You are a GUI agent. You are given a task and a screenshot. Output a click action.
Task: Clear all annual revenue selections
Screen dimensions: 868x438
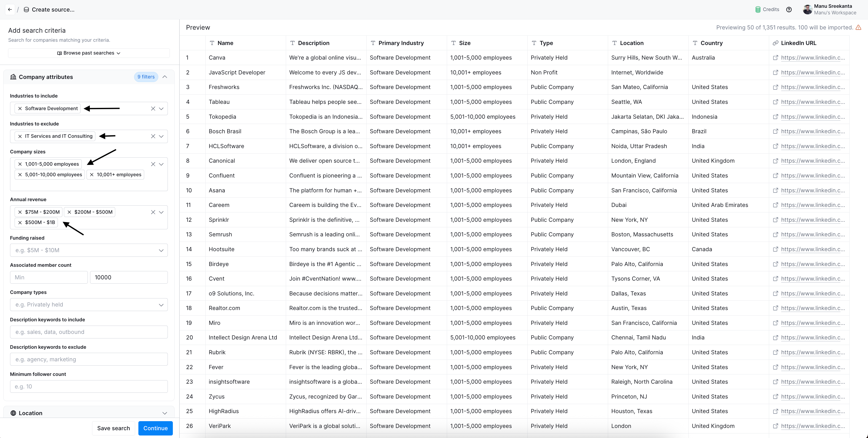[x=153, y=212]
